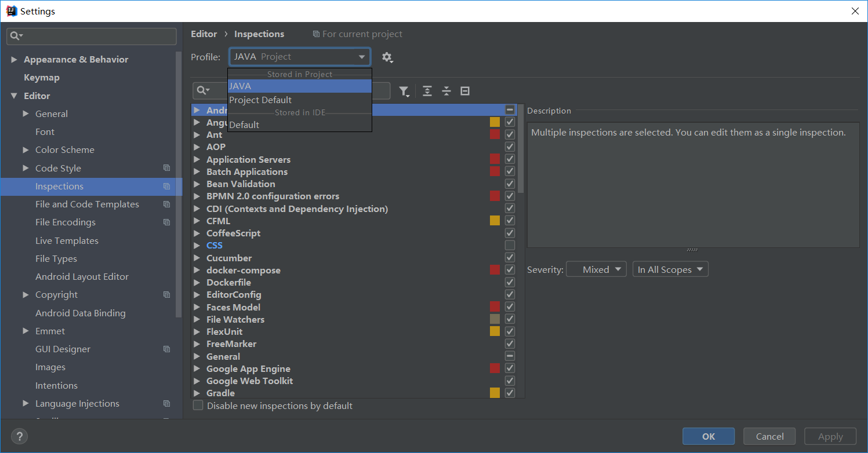868x453 pixels.
Task: Click the reset to empty square icon
Action: tap(465, 91)
